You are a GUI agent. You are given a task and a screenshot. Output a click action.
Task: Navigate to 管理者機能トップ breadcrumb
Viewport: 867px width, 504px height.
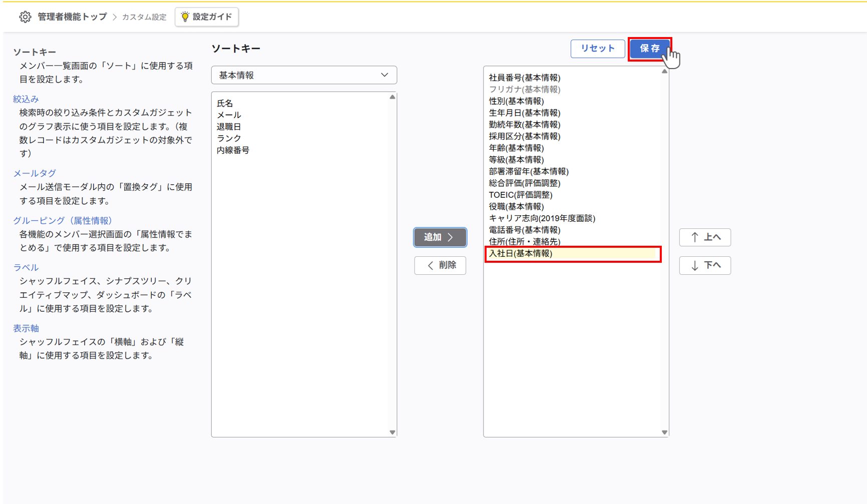point(72,17)
